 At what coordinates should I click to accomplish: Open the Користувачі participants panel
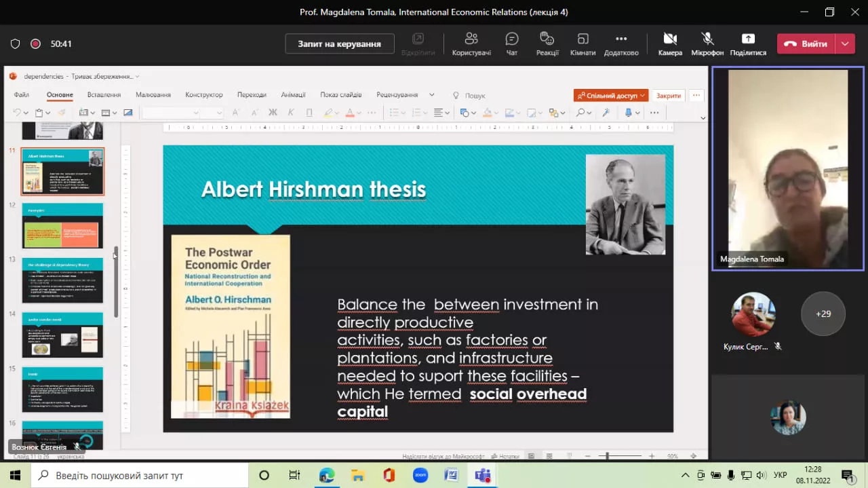tap(471, 43)
